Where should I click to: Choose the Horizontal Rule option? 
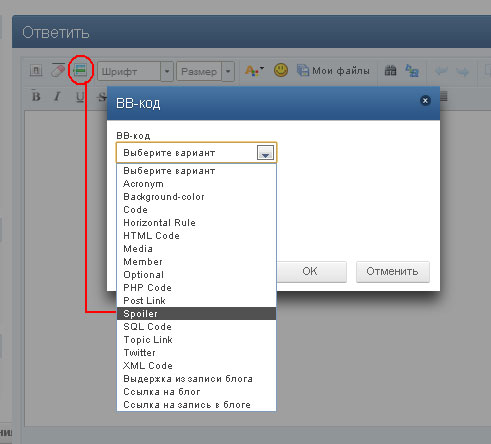[196, 223]
